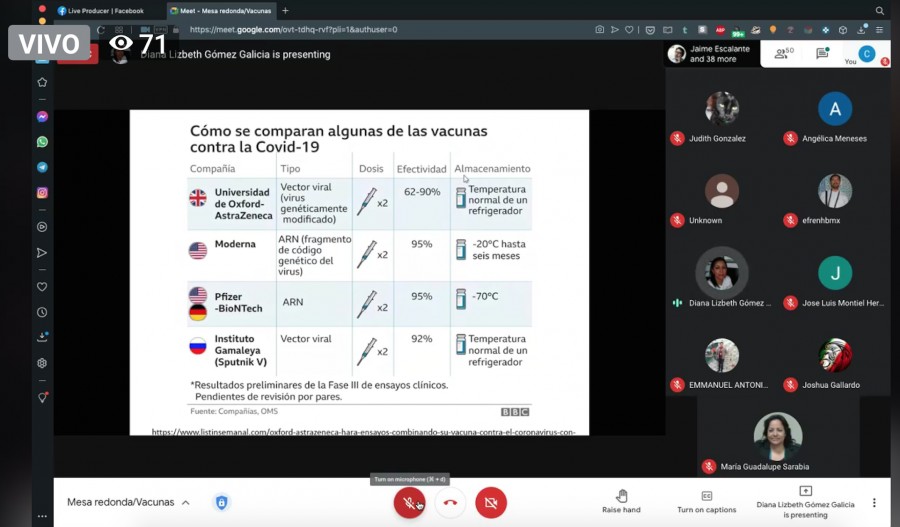900x527 pixels.
Task: Show participants list with 50 people
Action: pos(784,53)
